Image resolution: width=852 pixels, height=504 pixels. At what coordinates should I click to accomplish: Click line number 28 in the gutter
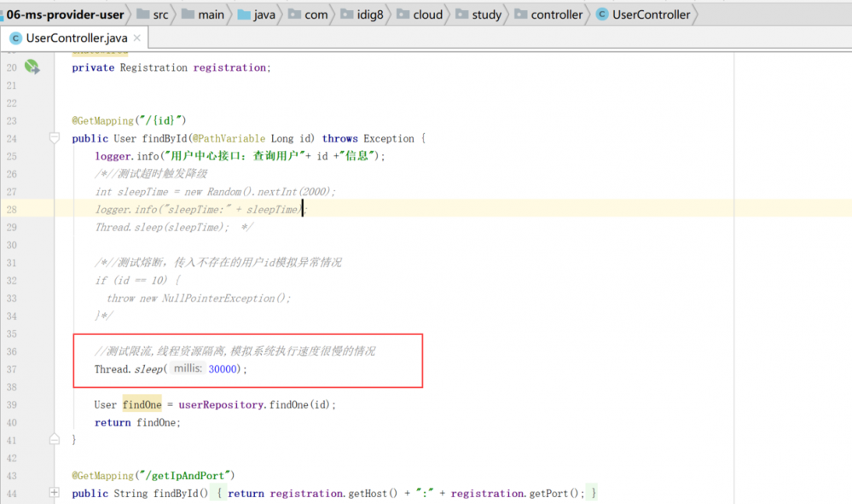click(11, 209)
